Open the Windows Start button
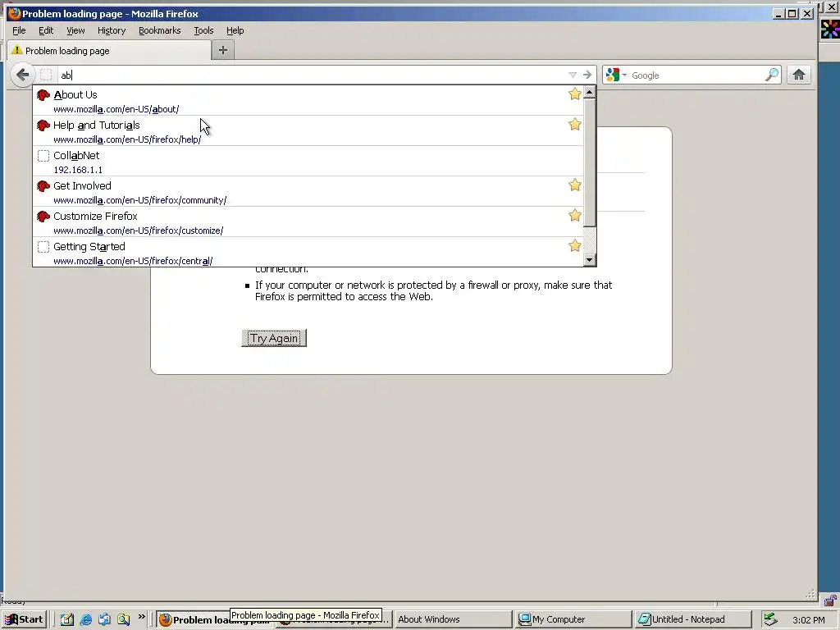 pyautogui.click(x=24, y=619)
